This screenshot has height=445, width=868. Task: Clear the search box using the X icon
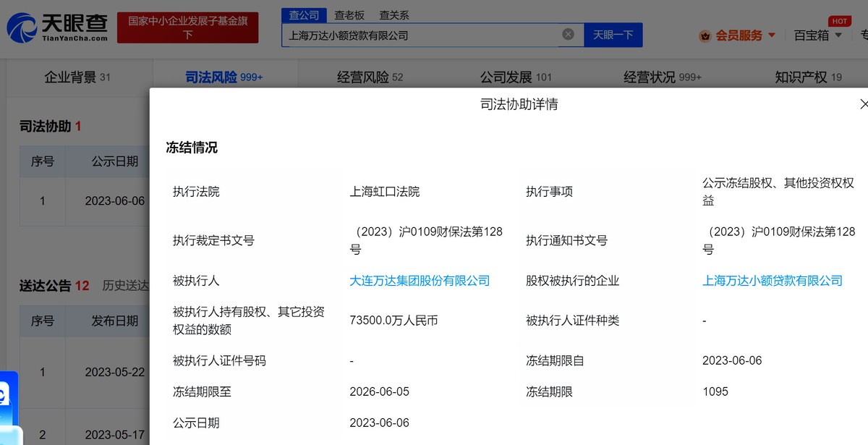568,33
